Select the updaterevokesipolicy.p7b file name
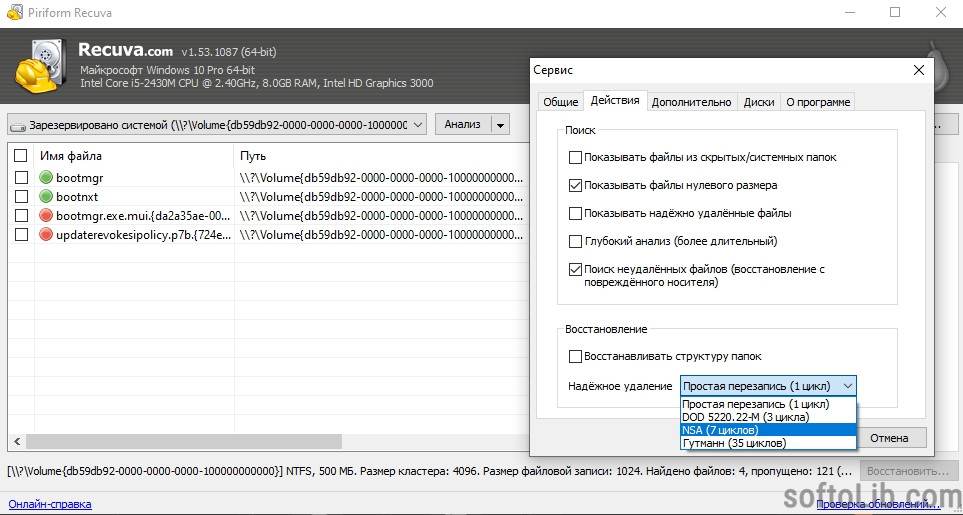The width and height of the screenshot is (963, 515). pyautogui.click(x=143, y=234)
